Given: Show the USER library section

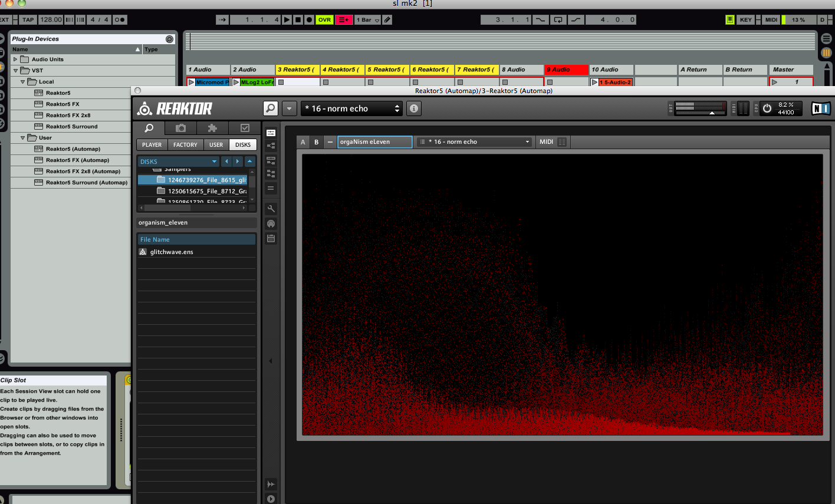Looking at the screenshot, I should coord(216,144).
